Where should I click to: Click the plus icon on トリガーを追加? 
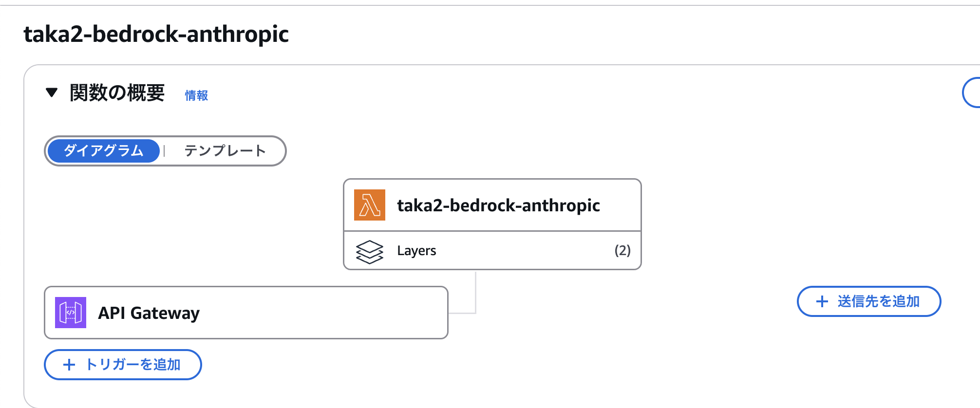(68, 364)
